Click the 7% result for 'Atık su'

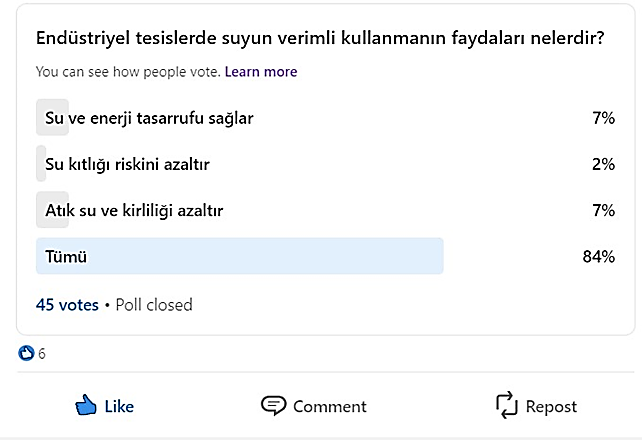pyautogui.click(x=604, y=210)
